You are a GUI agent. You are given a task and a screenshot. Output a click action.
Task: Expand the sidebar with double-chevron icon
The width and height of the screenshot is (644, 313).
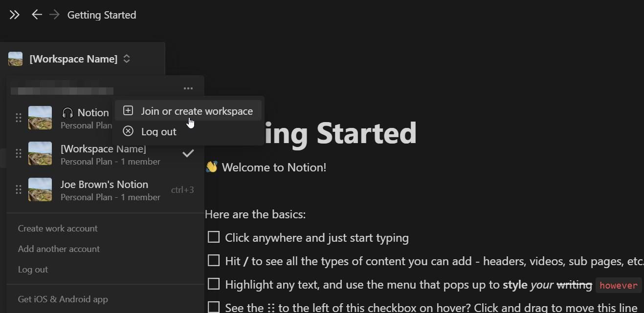tap(14, 15)
